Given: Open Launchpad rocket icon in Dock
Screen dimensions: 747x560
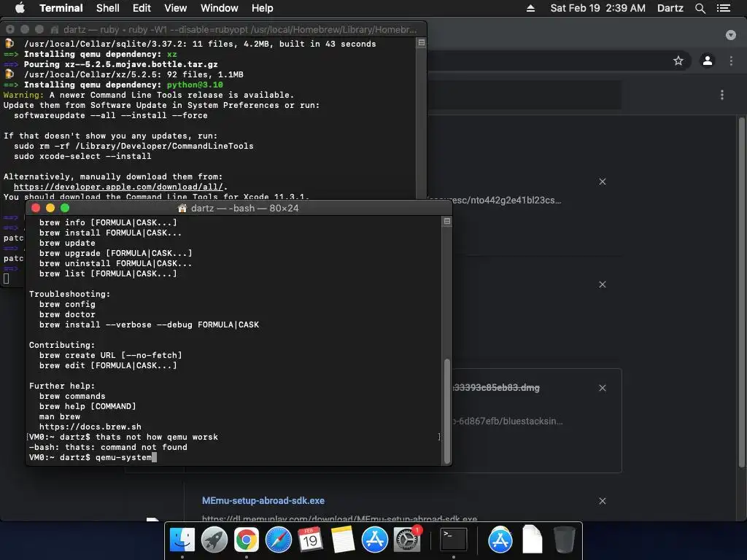Looking at the screenshot, I should click(214, 540).
